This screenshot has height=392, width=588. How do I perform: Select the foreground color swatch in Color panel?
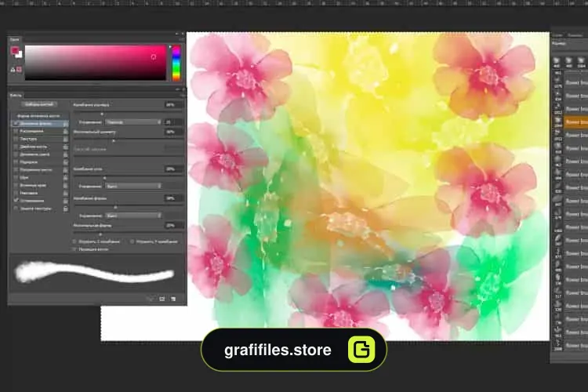click(14, 50)
